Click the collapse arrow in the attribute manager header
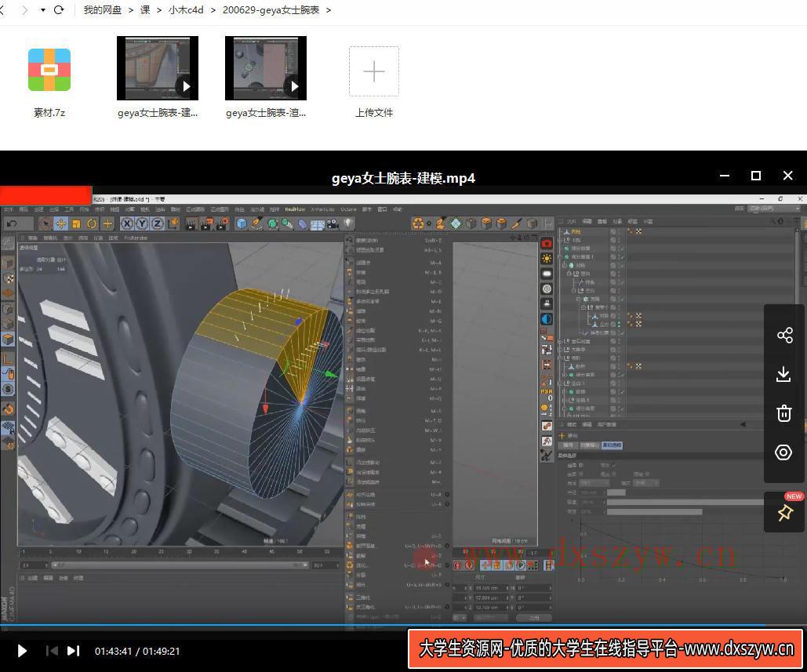 click(x=743, y=424)
